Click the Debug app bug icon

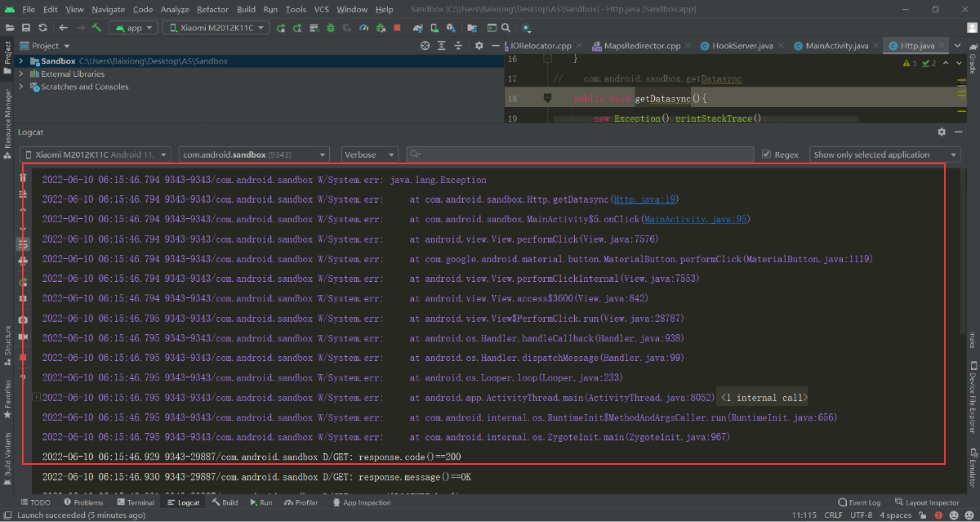tap(331, 28)
